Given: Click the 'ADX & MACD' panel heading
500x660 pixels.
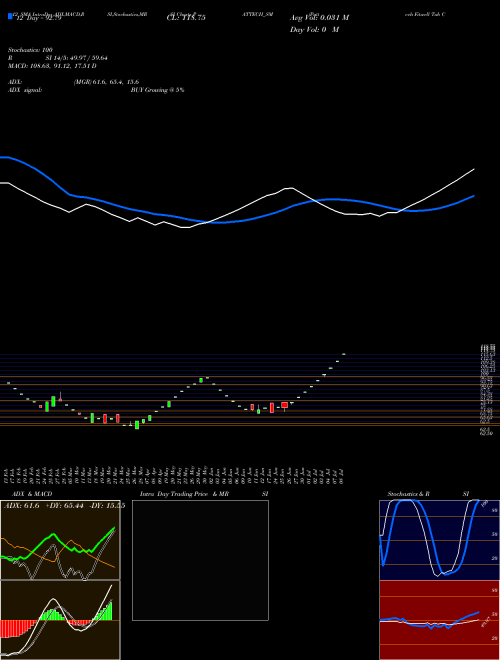Looking at the screenshot, I should coord(32,494).
